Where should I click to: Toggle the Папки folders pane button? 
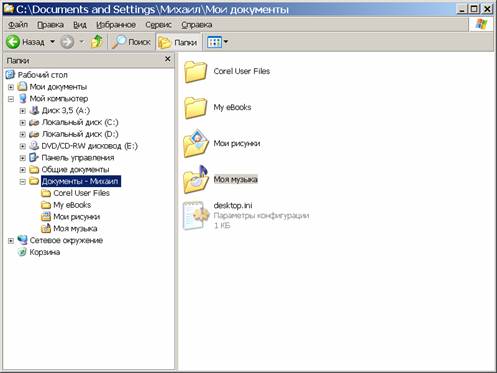pos(178,42)
